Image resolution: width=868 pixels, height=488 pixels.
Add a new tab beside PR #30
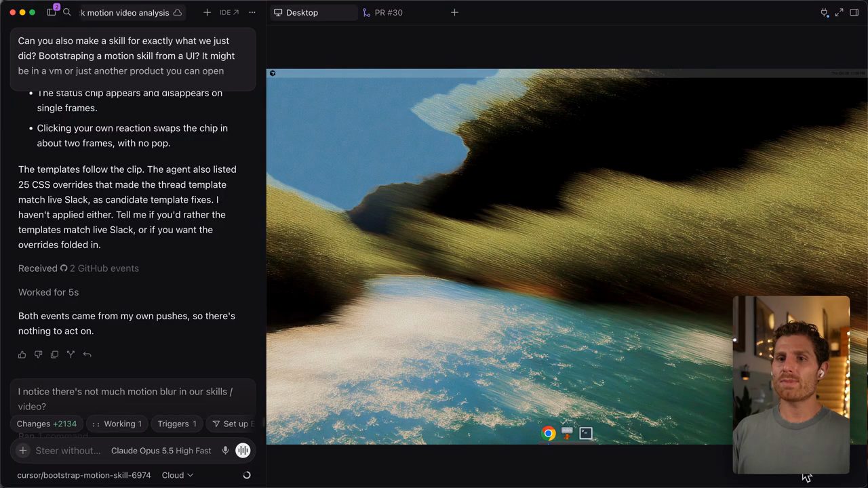pyautogui.click(x=454, y=12)
